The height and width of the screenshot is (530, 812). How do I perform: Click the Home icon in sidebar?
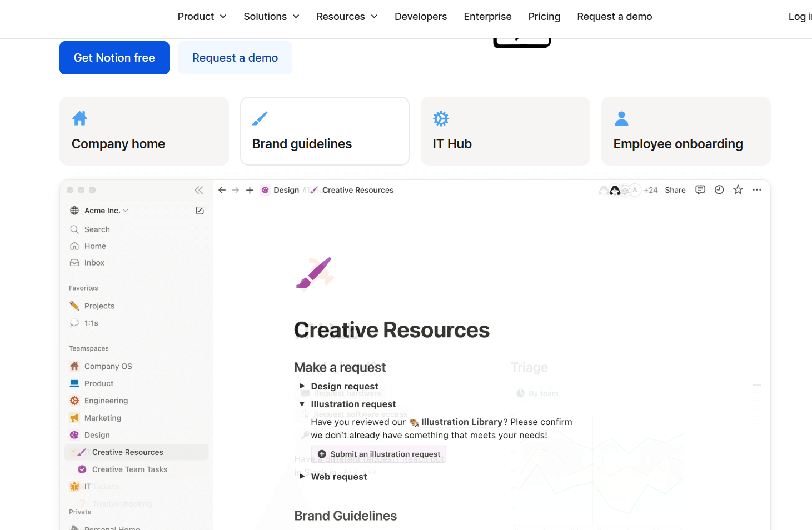point(74,246)
